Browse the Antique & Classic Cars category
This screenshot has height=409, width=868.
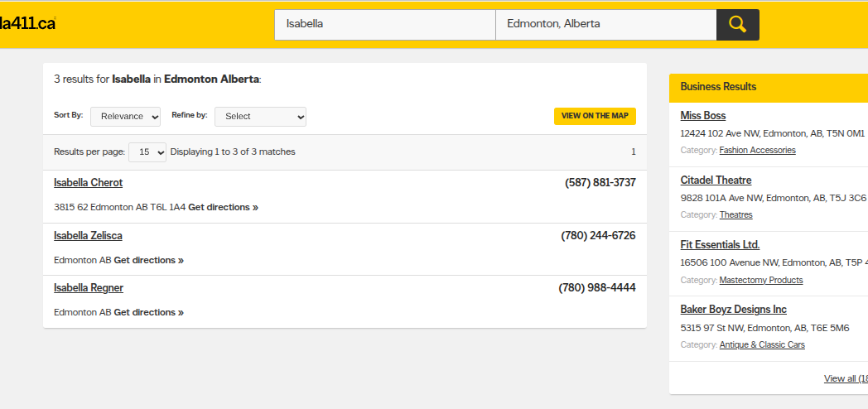click(762, 344)
